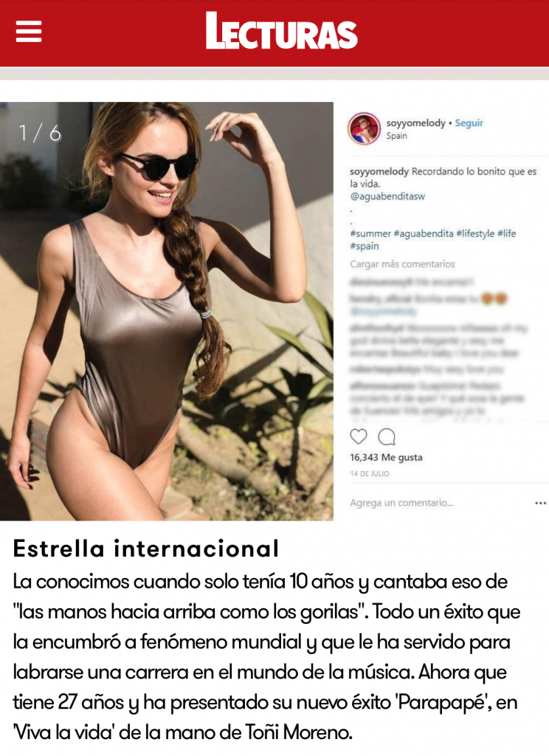Open comments via speech bubble icon
Image resolution: width=549 pixels, height=756 pixels.
click(387, 437)
